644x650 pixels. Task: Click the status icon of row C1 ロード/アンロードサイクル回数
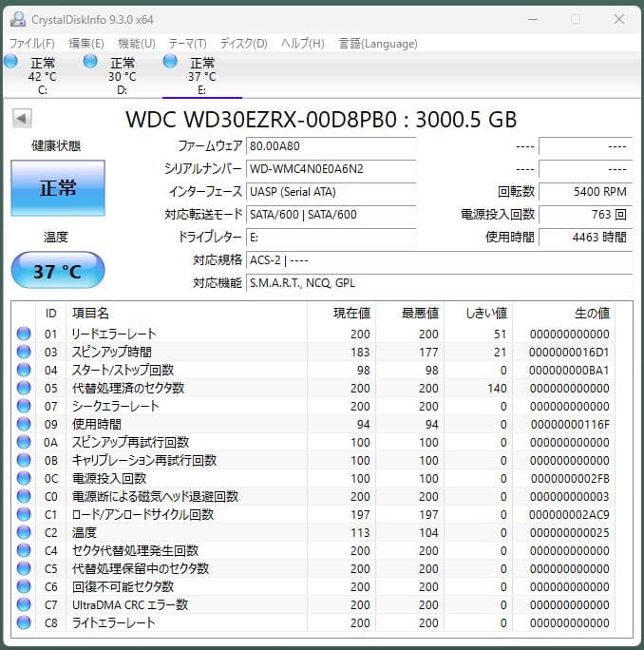pos(24,514)
